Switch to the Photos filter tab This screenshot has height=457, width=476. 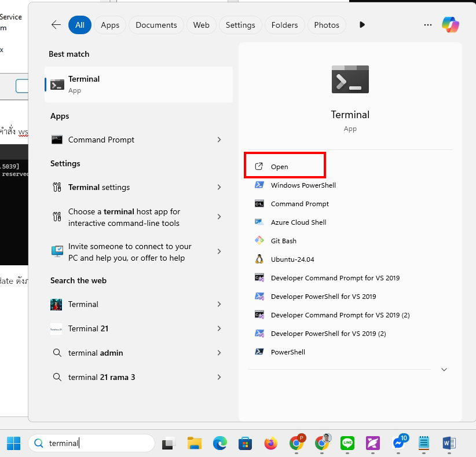(x=327, y=25)
